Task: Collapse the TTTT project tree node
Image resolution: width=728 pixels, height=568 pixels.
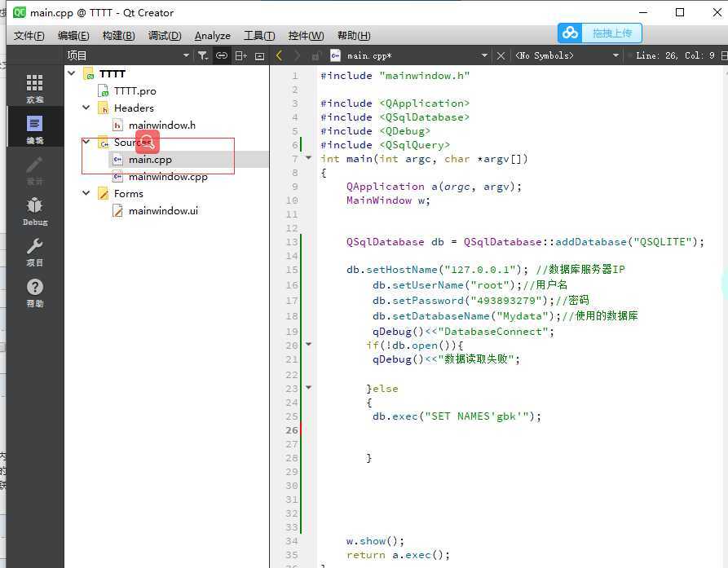Action: click(x=72, y=73)
